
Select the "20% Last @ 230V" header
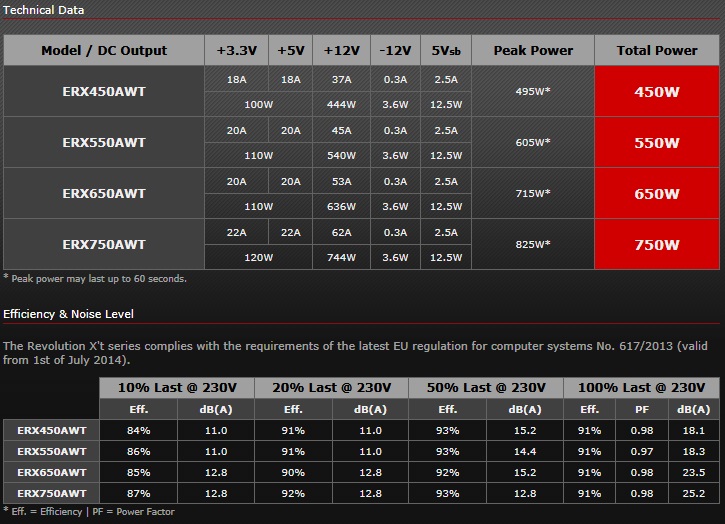click(x=331, y=387)
